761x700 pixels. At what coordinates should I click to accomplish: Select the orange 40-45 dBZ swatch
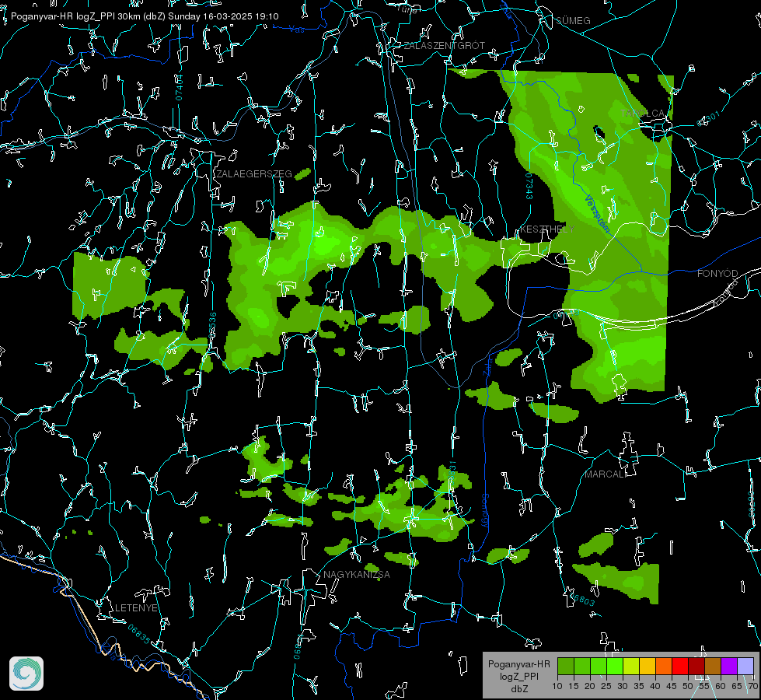pos(664,666)
